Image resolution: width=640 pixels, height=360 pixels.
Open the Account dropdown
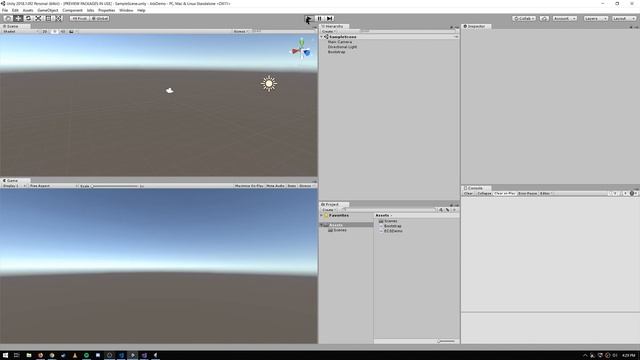[565, 18]
